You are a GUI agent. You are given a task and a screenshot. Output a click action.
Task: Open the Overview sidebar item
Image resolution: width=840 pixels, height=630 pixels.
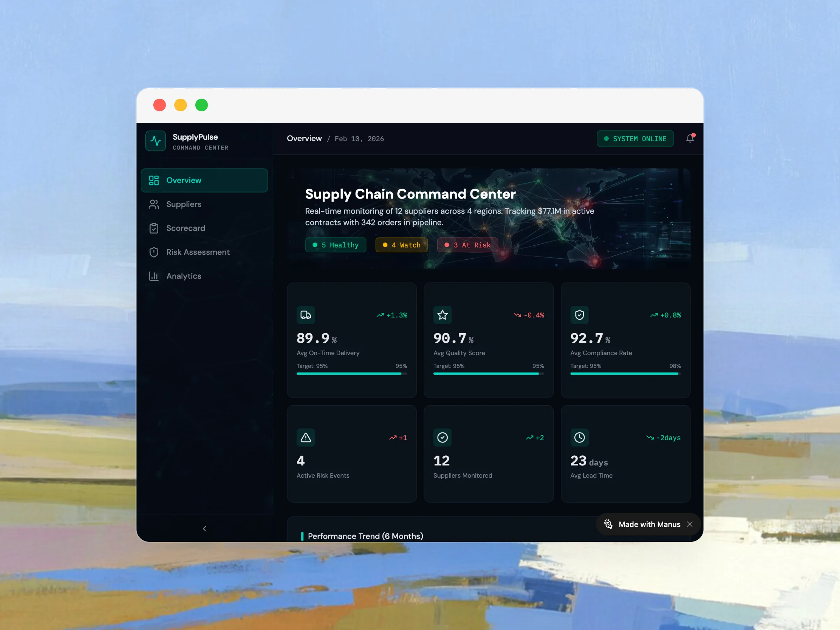coord(204,180)
